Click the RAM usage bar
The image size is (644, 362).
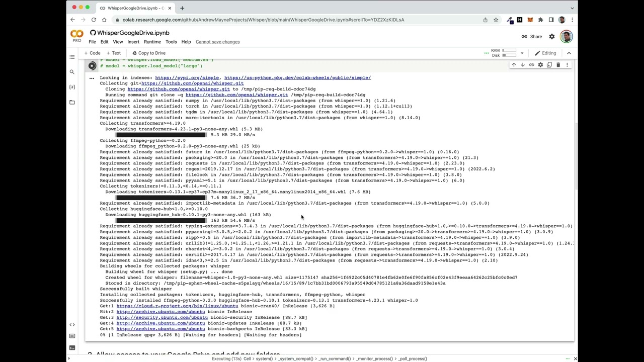[x=509, y=51]
